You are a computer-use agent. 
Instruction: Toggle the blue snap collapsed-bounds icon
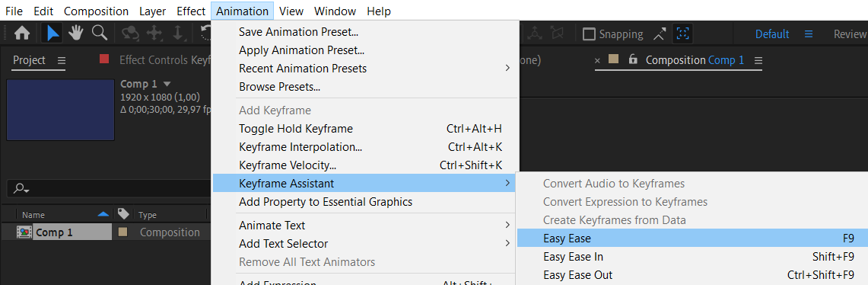pyautogui.click(x=683, y=34)
